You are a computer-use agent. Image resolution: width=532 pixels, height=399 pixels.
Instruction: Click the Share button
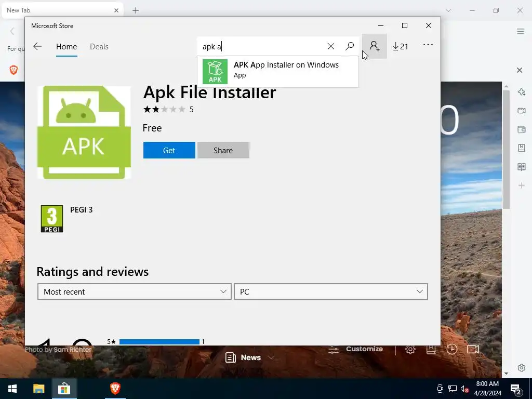point(223,150)
